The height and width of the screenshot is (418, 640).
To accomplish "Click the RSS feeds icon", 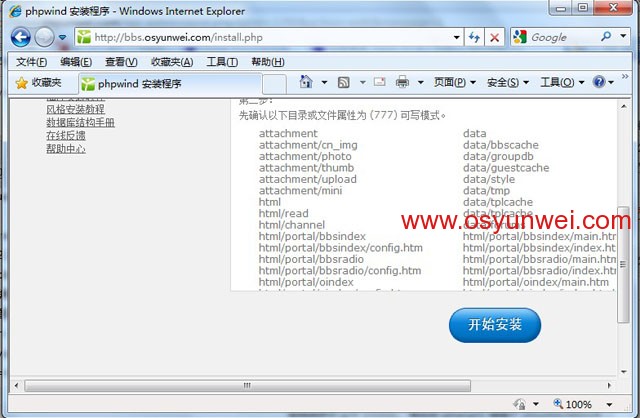I will point(344,82).
